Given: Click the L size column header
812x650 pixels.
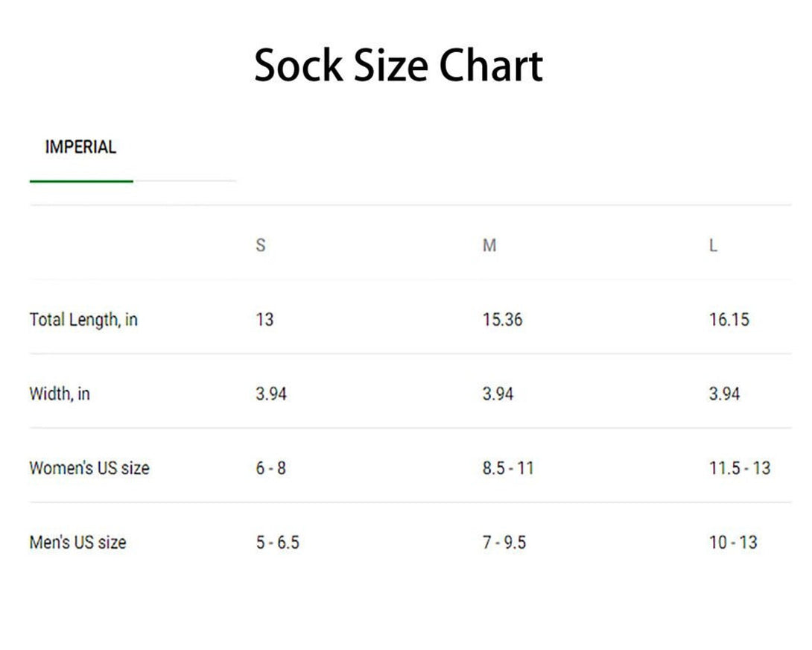Looking at the screenshot, I should [x=713, y=245].
